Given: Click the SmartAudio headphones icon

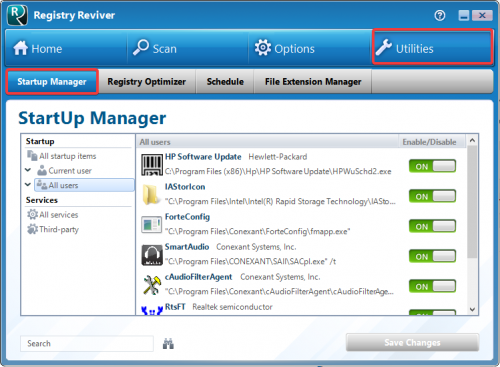Looking at the screenshot, I should click(152, 255).
